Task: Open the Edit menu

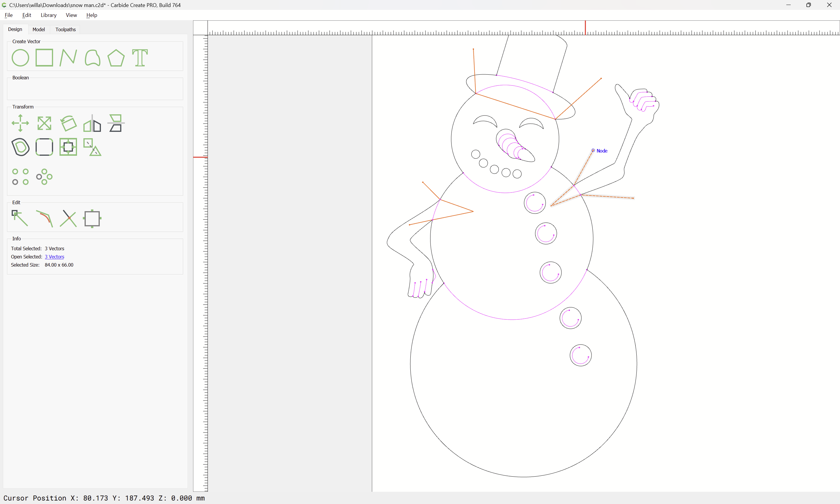Action: click(27, 15)
